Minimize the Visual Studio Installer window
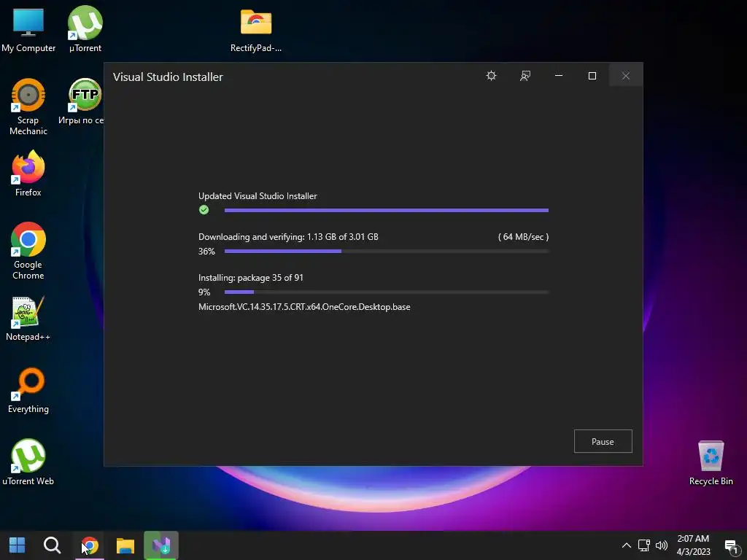The image size is (747, 560). click(x=559, y=76)
